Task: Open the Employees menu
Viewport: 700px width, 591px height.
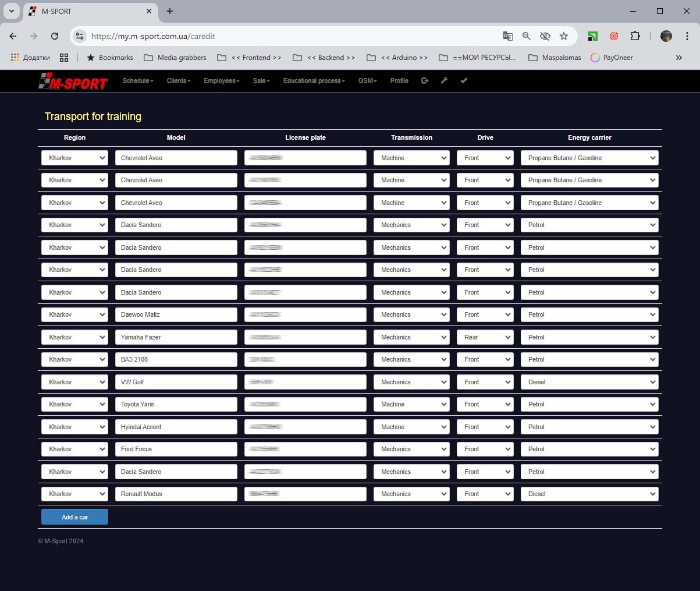Action: [x=221, y=81]
